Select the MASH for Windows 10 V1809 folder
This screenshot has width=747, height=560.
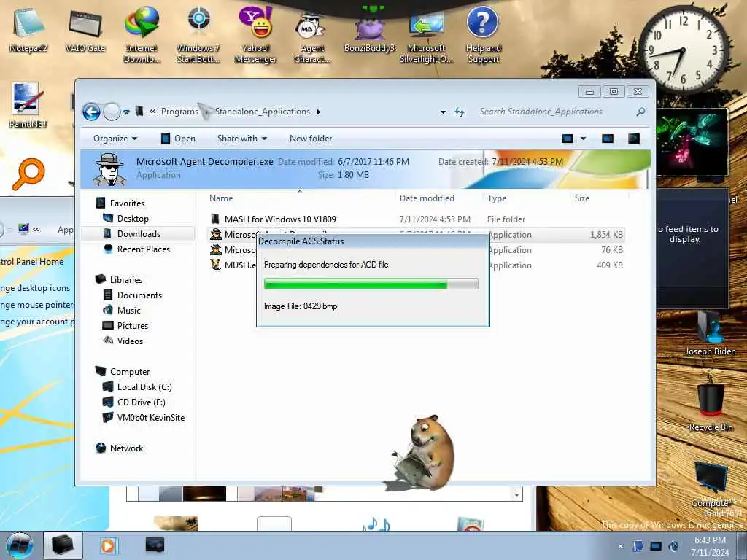pyautogui.click(x=417, y=219)
